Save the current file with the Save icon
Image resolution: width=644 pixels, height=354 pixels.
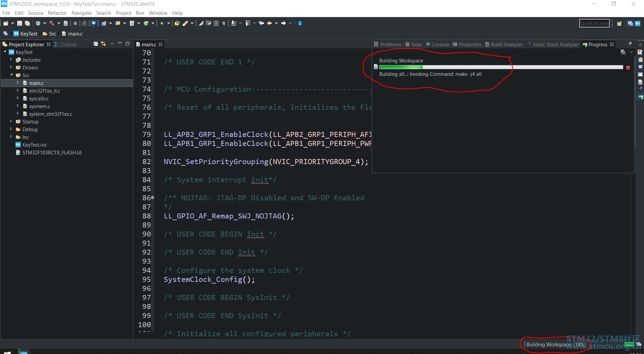19,23
